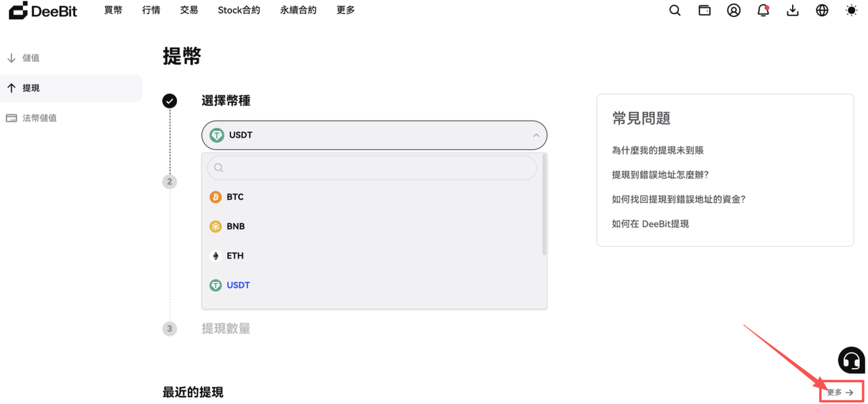This screenshot has height=404, width=868.
Task: Click the step 3 number circle
Action: point(170,329)
